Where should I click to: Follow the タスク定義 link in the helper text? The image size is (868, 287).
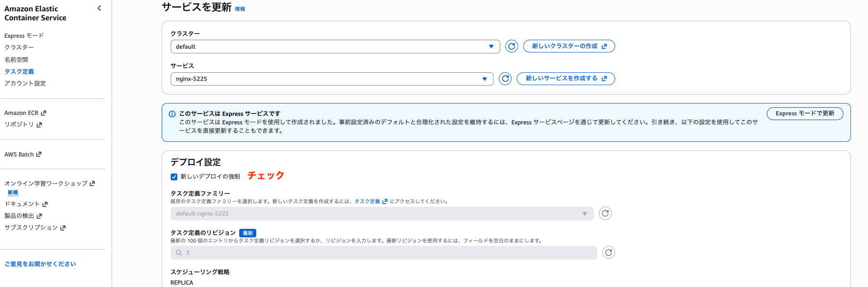click(367, 201)
